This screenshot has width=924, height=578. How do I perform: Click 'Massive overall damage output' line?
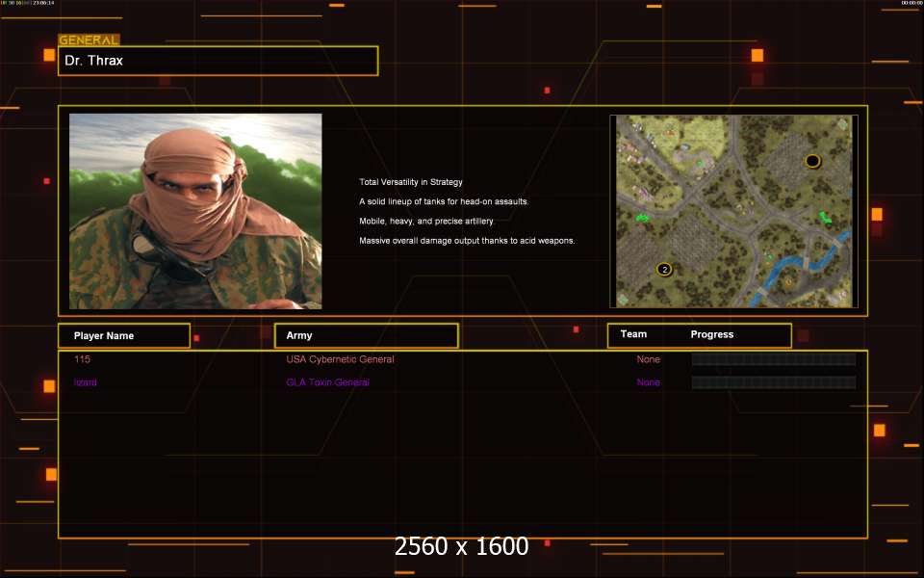pyautogui.click(x=467, y=241)
